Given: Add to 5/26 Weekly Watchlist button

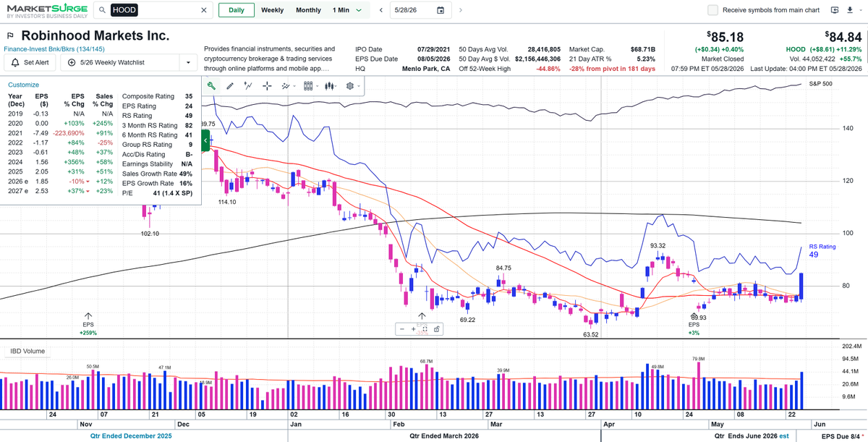Looking at the screenshot, I should 121,62.
